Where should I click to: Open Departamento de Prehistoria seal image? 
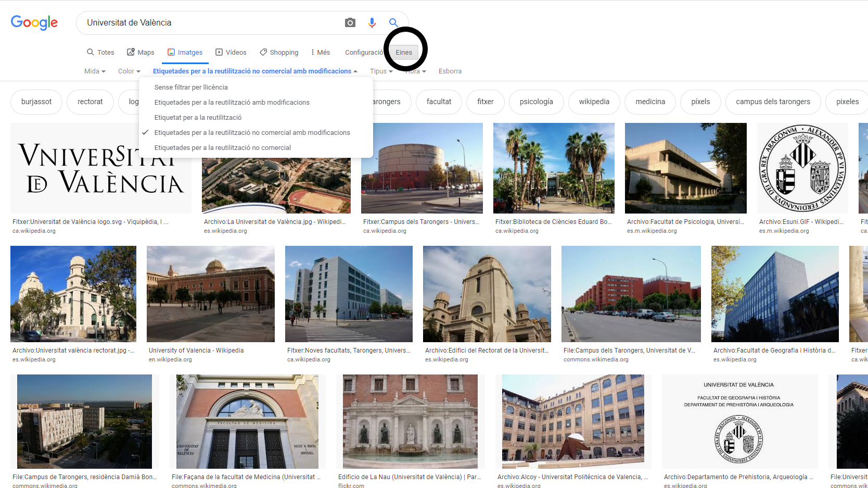tap(740, 421)
